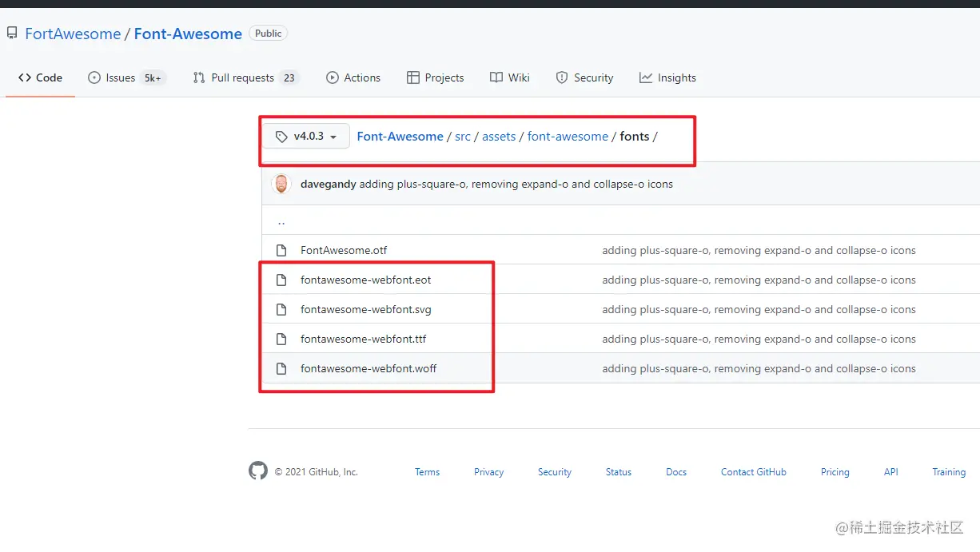Open the Insights tab
This screenshot has width=980, height=552.
668,77
